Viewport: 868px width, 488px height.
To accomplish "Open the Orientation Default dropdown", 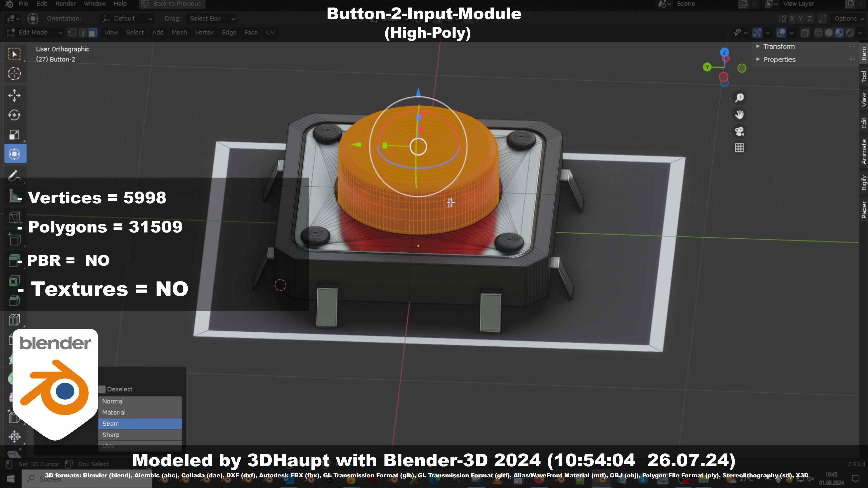I will (x=127, y=19).
